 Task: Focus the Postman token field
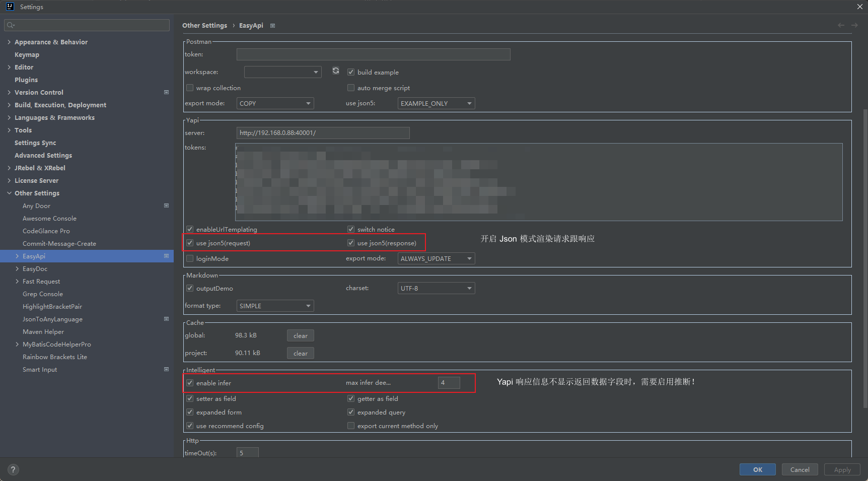point(373,54)
